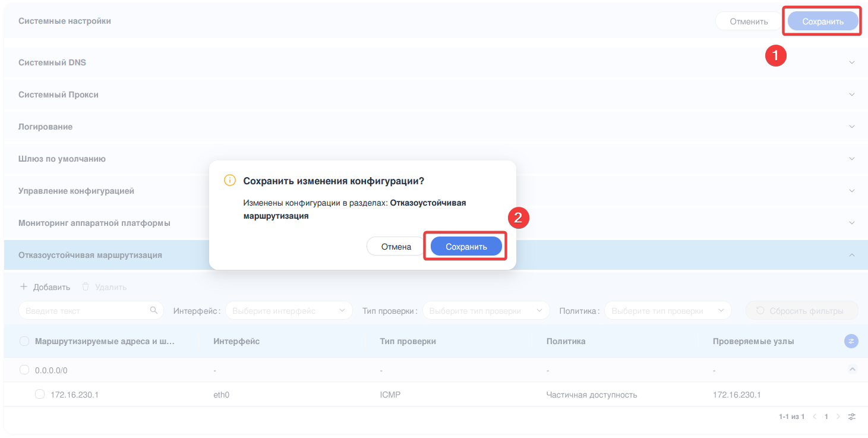
Task: Check the 172.16.230.1 row checkbox
Action: pos(40,395)
